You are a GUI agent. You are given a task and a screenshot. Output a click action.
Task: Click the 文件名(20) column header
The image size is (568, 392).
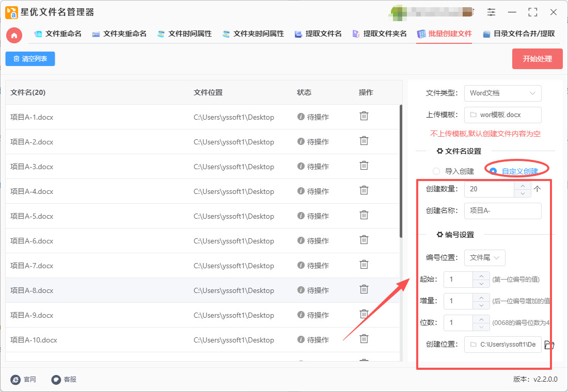[28, 93]
